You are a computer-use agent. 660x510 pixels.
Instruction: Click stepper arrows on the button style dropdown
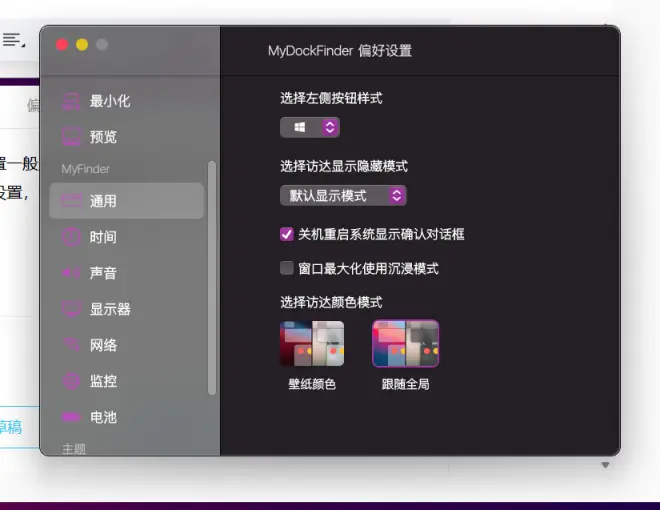pos(330,127)
